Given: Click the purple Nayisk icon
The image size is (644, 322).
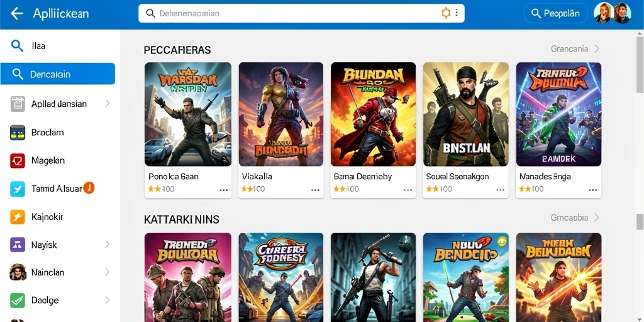Looking at the screenshot, I should click(x=18, y=245).
